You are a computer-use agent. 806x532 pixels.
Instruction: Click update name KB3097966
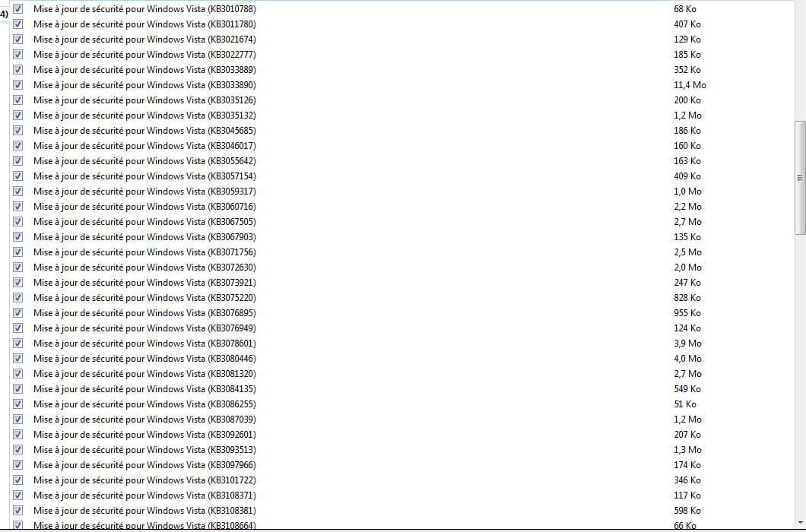pos(144,464)
